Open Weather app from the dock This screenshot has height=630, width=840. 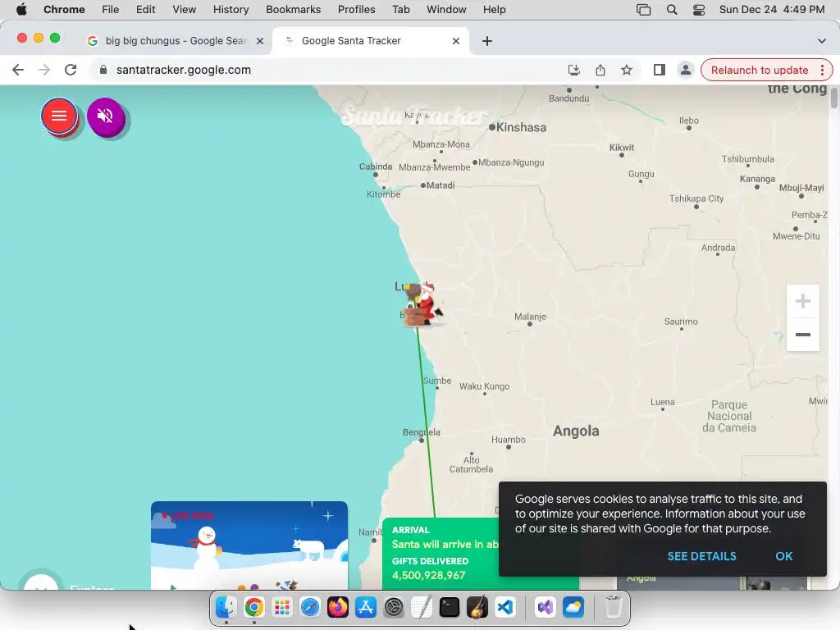click(573, 608)
